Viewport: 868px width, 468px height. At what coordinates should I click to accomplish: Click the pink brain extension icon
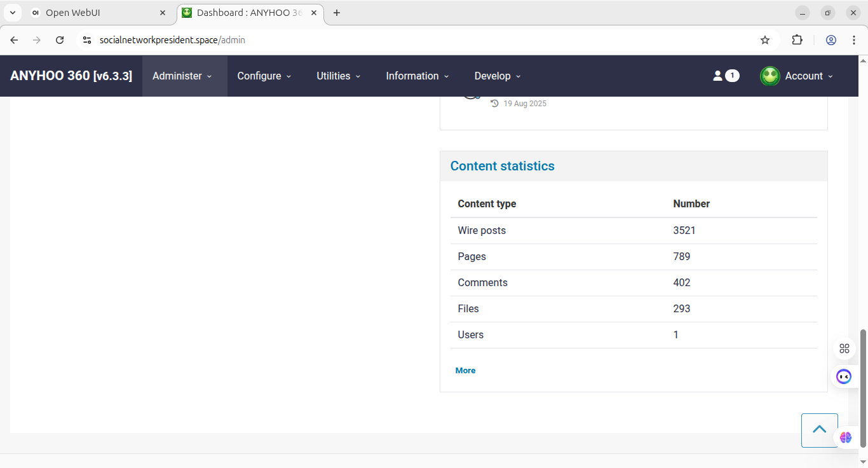(x=845, y=437)
